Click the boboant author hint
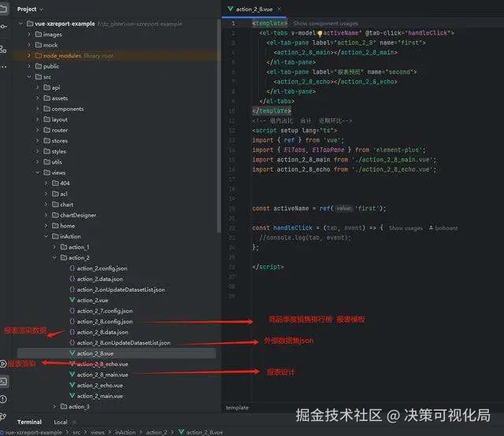504x436 pixels. coord(443,228)
